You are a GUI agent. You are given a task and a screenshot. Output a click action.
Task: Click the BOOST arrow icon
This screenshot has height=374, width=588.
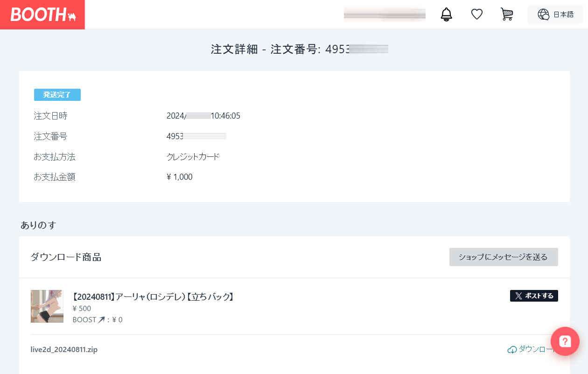pyautogui.click(x=101, y=320)
